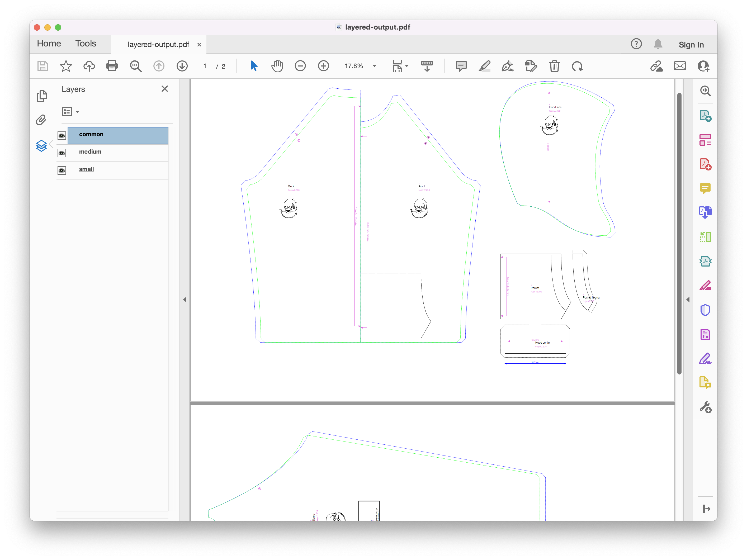Click the Sign In button

[691, 45]
